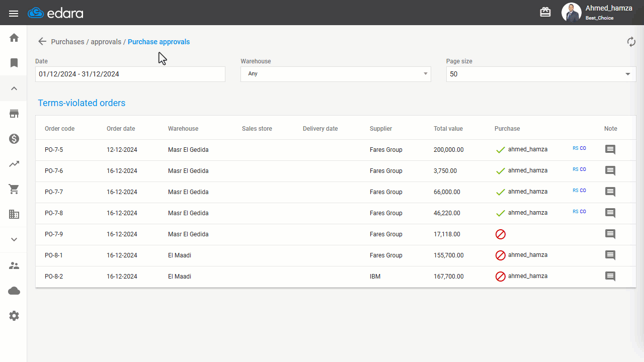Click the CO link for PO-7-7
This screenshot has width=644, height=362.
click(x=583, y=191)
